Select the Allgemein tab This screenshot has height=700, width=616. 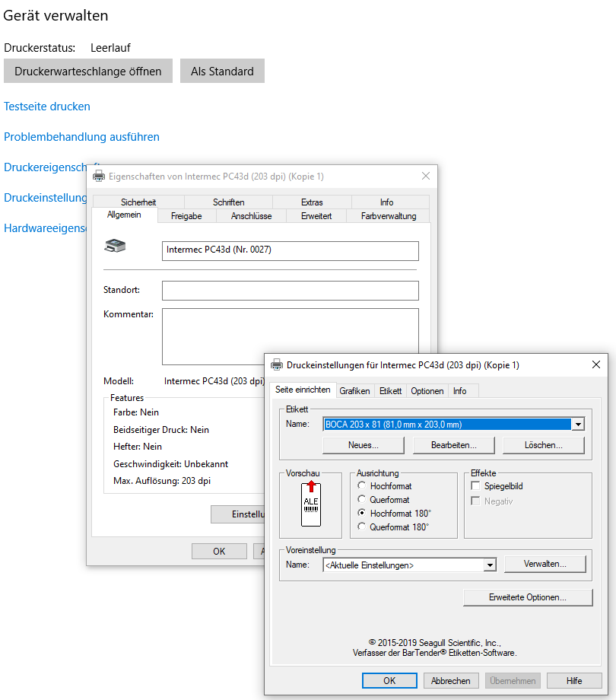[x=124, y=215]
